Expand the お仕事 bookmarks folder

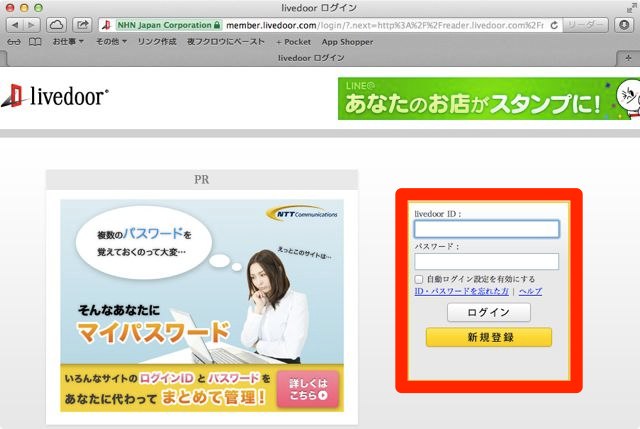[68, 42]
